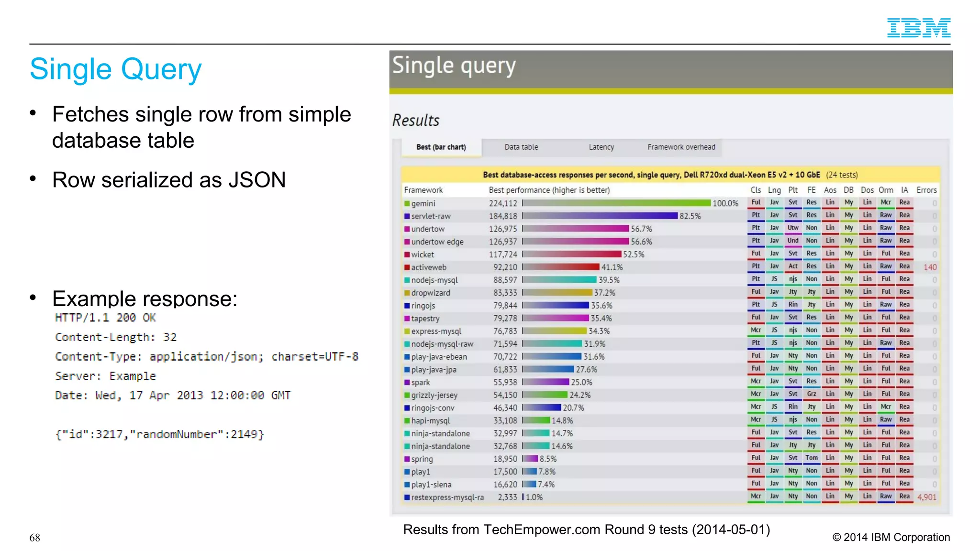Click the FE column header
Image resolution: width=980 pixels, height=551 pixels.
click(x=812, y=190)
